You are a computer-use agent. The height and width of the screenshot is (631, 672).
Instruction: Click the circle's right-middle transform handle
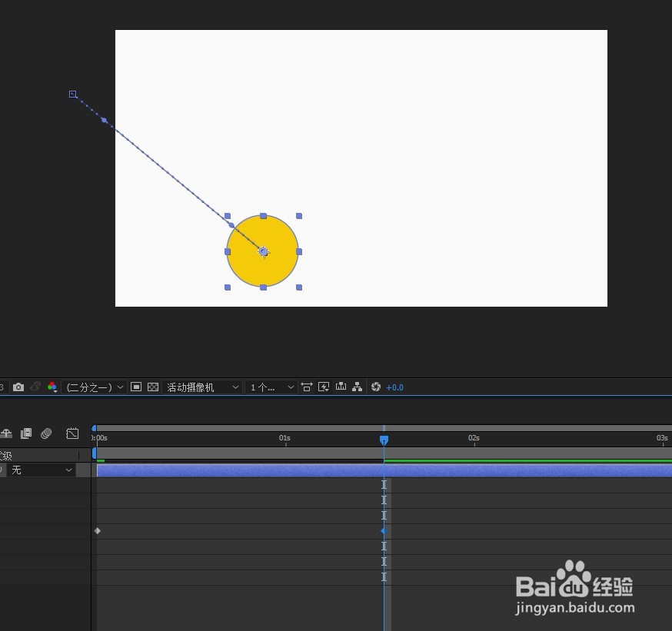(299, 252)
